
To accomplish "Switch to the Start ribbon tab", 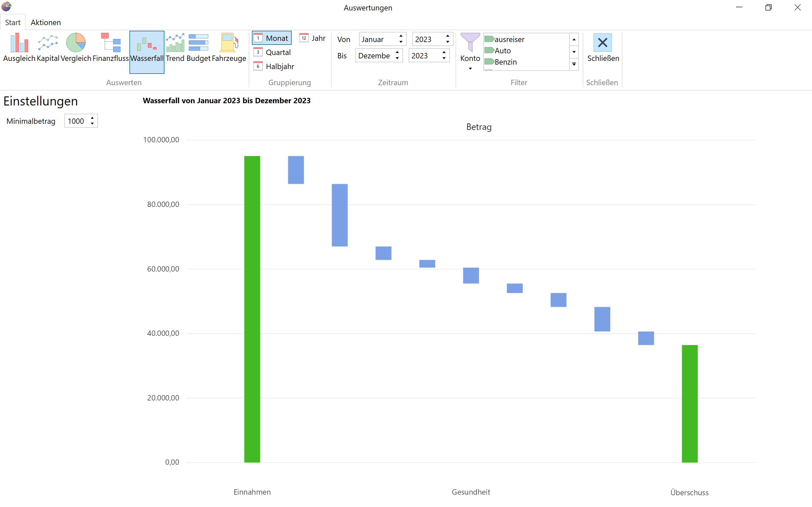I will tap(13, 23).
